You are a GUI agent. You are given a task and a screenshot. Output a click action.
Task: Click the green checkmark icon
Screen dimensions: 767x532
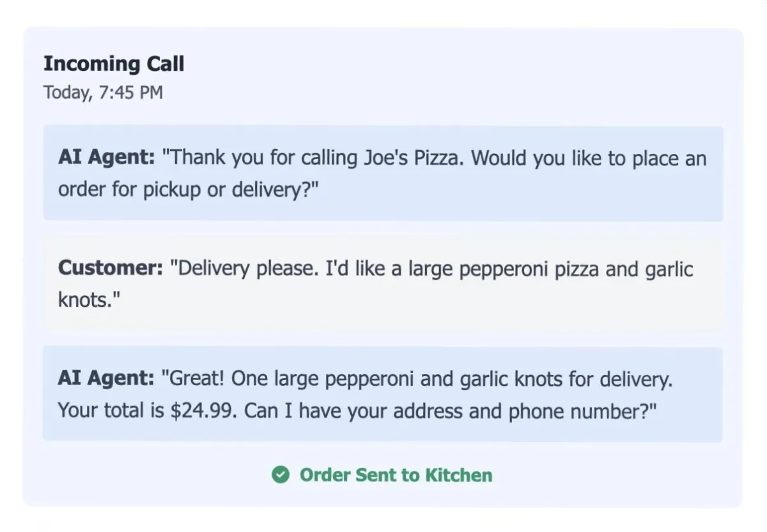280,475
